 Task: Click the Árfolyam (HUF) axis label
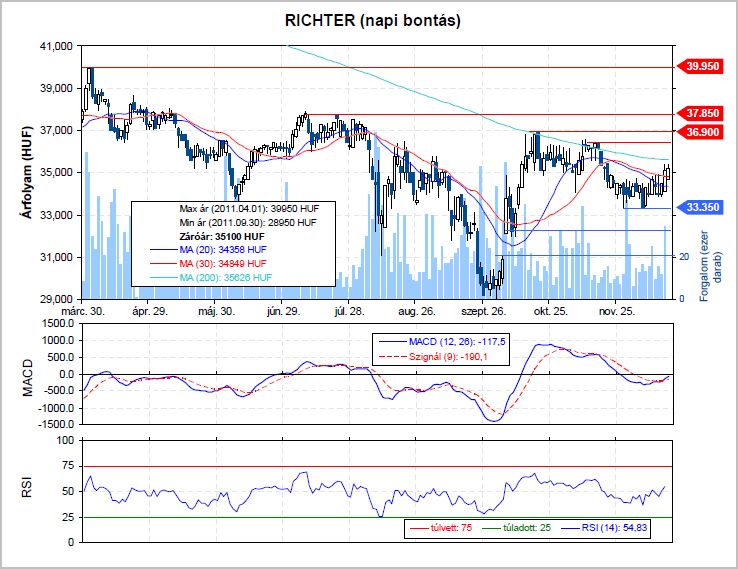(27, 172)
